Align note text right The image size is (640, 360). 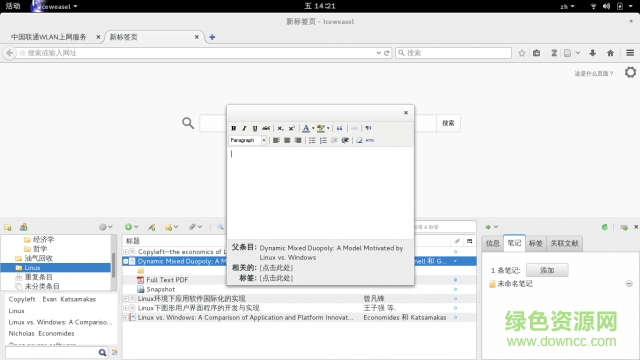298,140
